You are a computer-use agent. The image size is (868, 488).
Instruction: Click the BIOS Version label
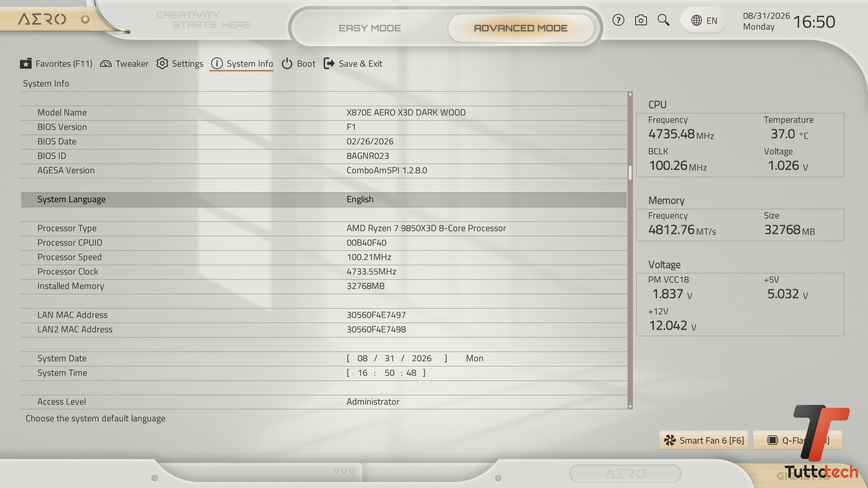(x=62, y=127)
